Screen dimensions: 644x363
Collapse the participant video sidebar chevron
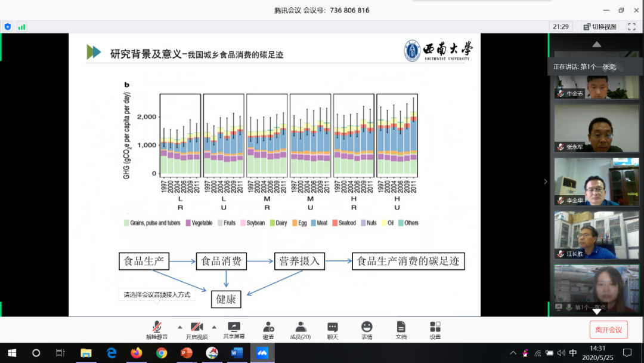click(545, 181)
